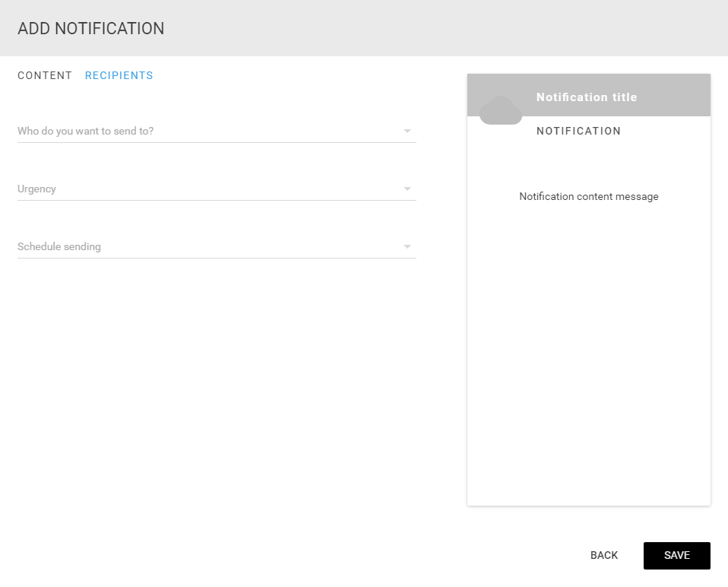This screenshot has width=728, height=587.
Task: Click the underline of the Urgency select
Action: tap(217, 200)
